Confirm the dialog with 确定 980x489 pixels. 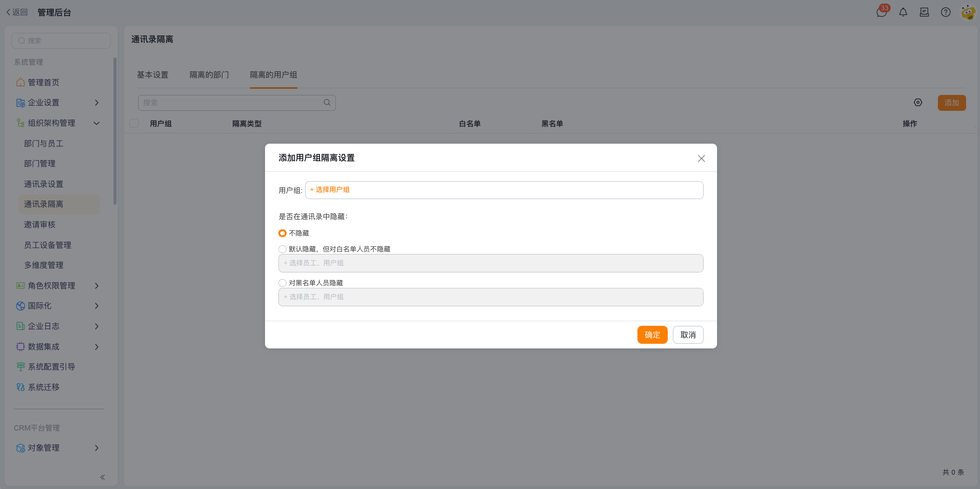click(652, 335)
